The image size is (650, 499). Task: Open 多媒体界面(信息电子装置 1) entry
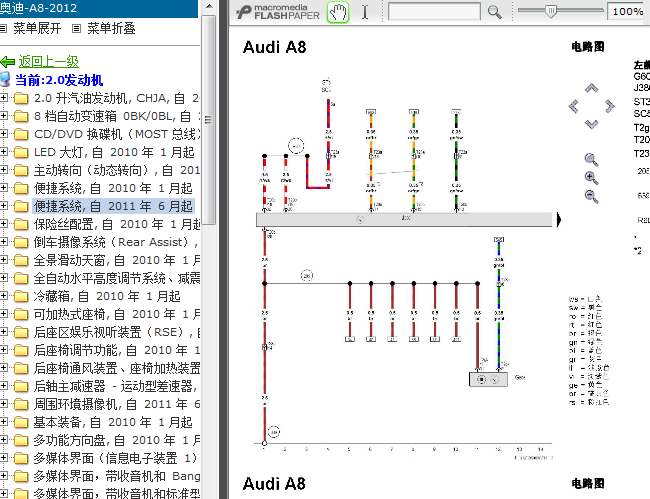pos(116,458)
